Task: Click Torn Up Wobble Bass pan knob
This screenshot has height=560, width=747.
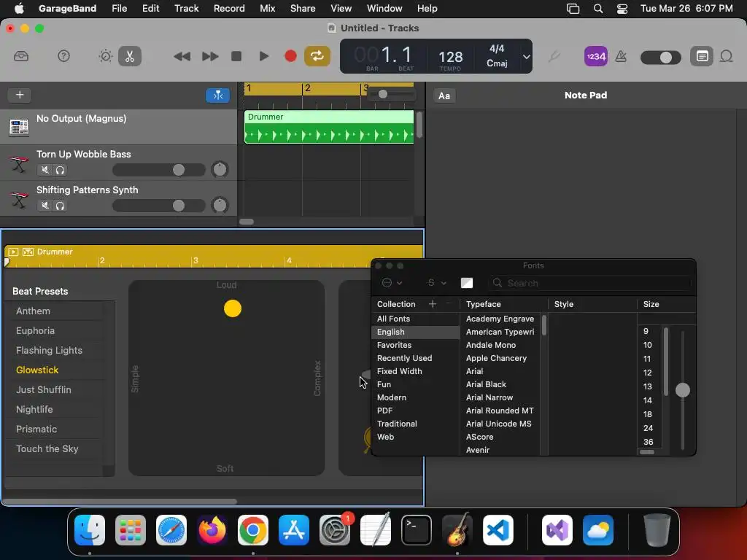Action: [x=220, y=169]
